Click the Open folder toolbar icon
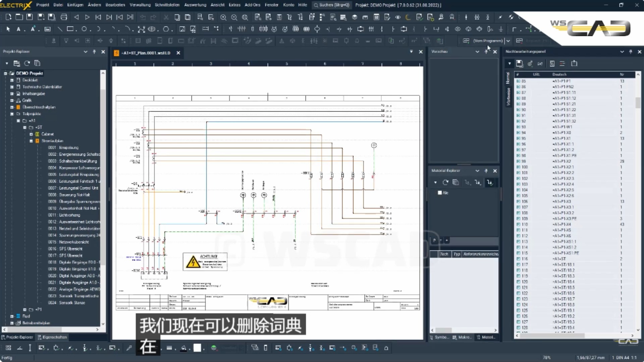 [x=19, y=17]
